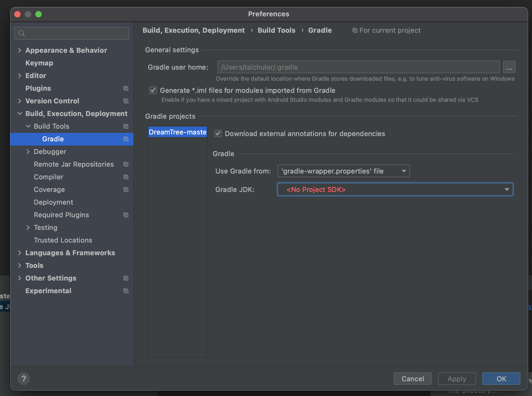Click the search magnifier icon in settings search
The height and width of the screenshot is (396, 532).
tap(22, 33)
